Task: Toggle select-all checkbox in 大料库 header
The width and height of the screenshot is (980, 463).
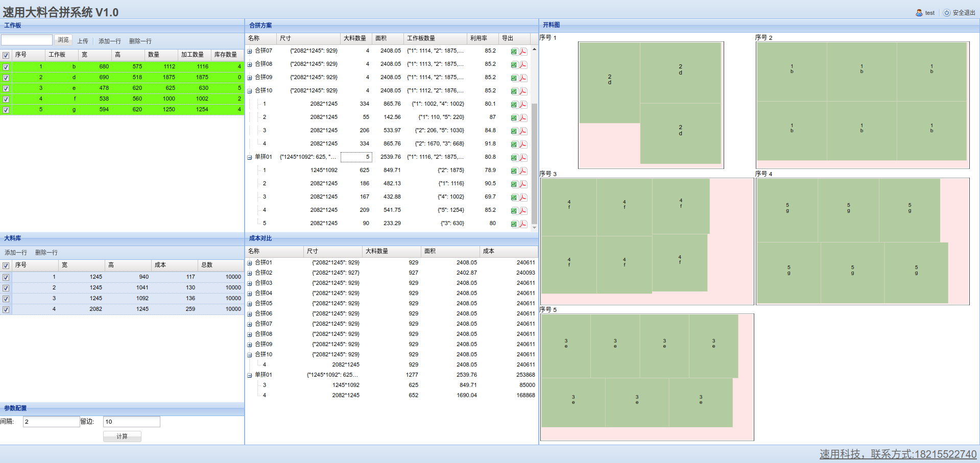Action: pyautogui.click(x=6, y=265)
